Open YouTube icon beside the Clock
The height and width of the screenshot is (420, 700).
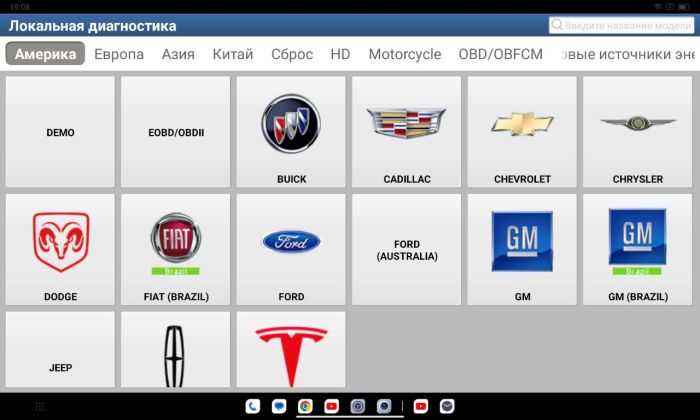click(421, 406)
